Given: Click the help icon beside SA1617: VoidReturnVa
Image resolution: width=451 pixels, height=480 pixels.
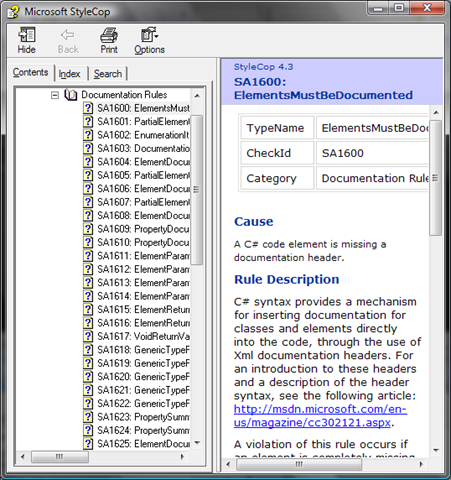Looking at the screenshot, I should (88, 336).
